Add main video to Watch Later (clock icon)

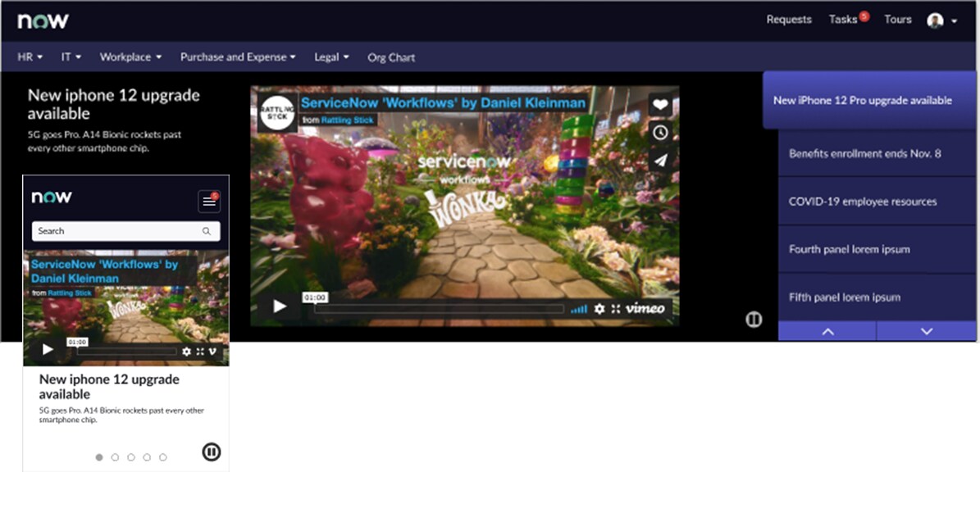[660, 133]
